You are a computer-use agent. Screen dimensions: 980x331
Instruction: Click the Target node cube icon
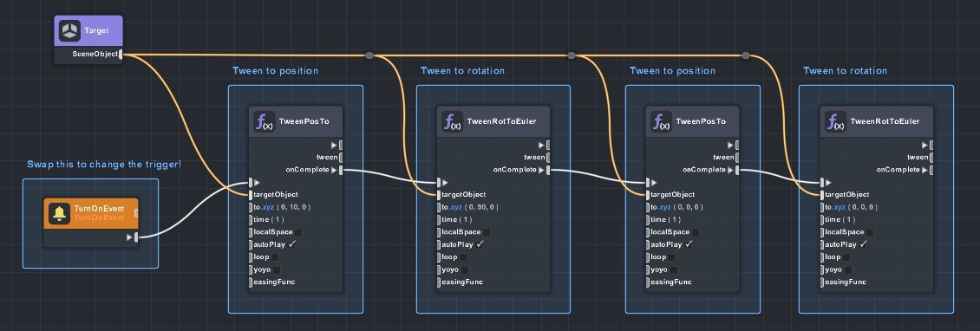(x=70, y=30)
